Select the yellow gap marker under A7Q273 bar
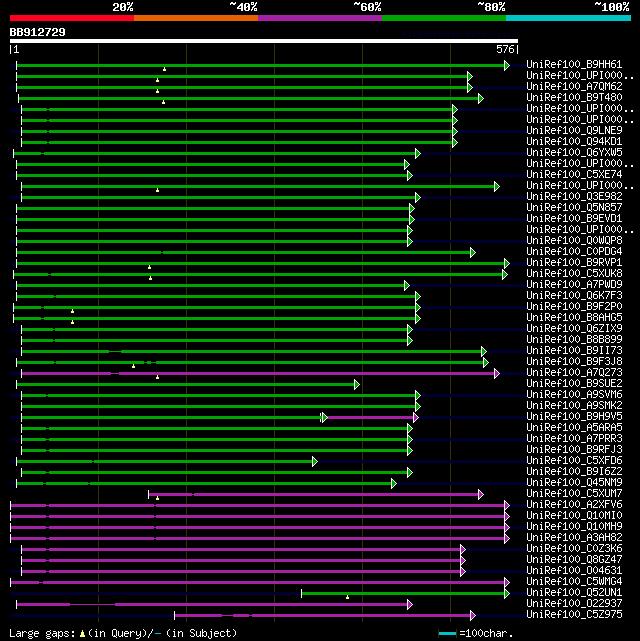This screenshot has width=640, height=641. point(157,377)
